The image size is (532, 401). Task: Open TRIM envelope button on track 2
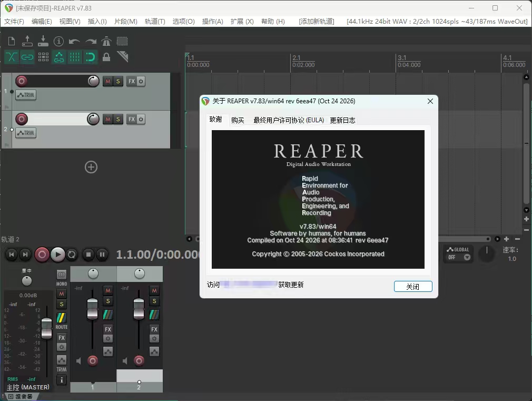tap(26, 133)
